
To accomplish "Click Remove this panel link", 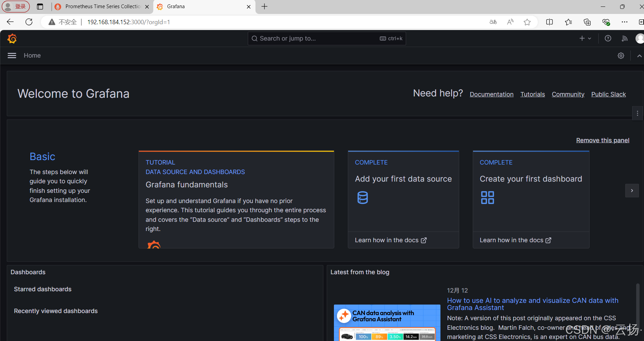I will (x=602, y=140).
